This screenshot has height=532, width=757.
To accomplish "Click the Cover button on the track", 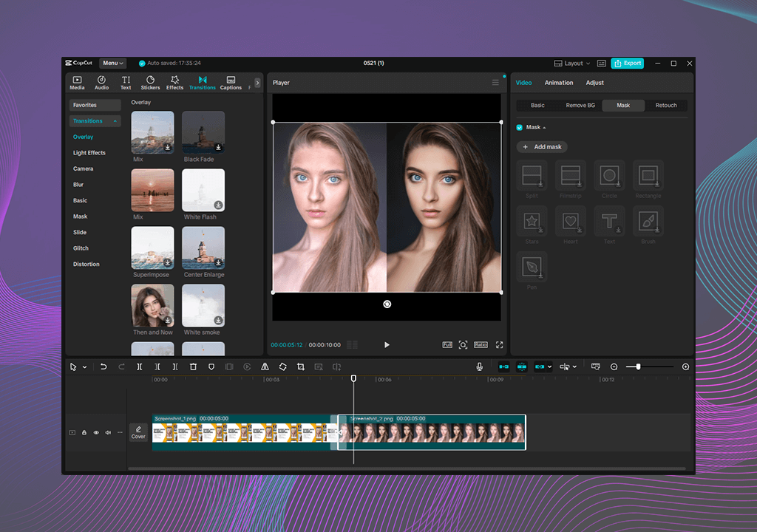I will [138, 432].
